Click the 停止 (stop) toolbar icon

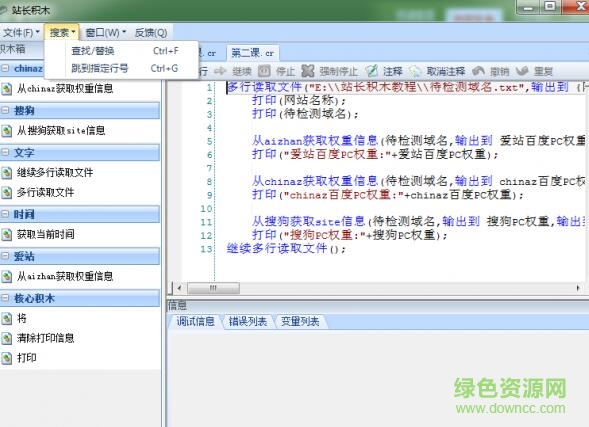coord(264,71)
